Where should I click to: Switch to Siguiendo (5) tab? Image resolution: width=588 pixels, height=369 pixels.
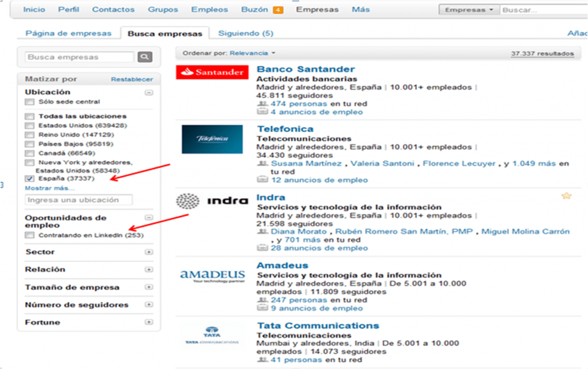coord(246,33)
